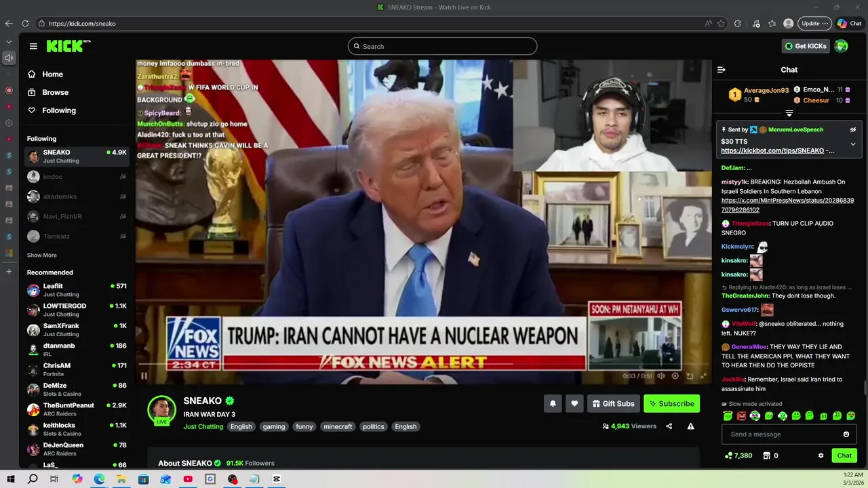Open Windows Start menu
The height and width of the screenshot is (488, 868).
pyautogui.click(x=11, y=479)
